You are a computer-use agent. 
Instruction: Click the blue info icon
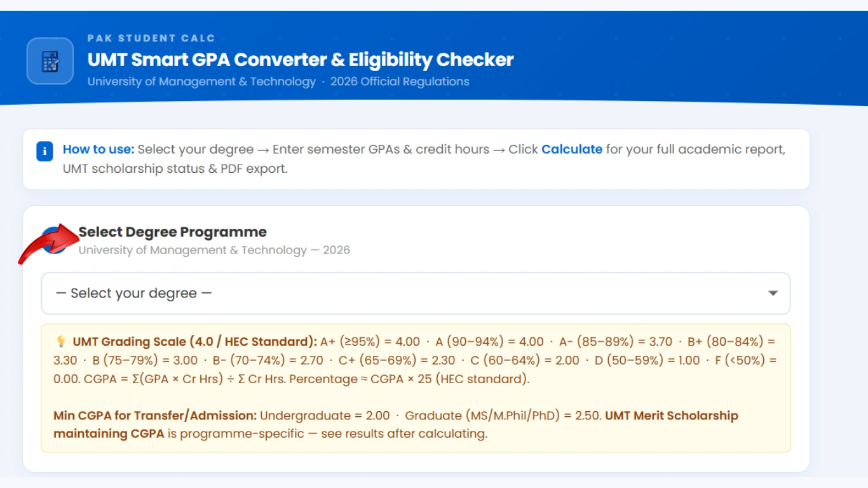(x=44, y=152)
